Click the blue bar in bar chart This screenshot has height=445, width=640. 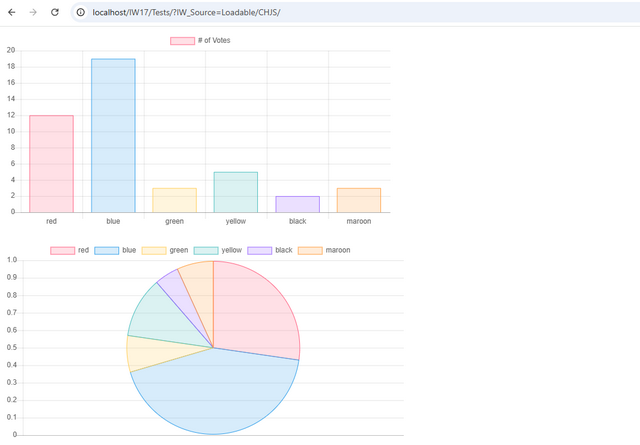(113, 135)
